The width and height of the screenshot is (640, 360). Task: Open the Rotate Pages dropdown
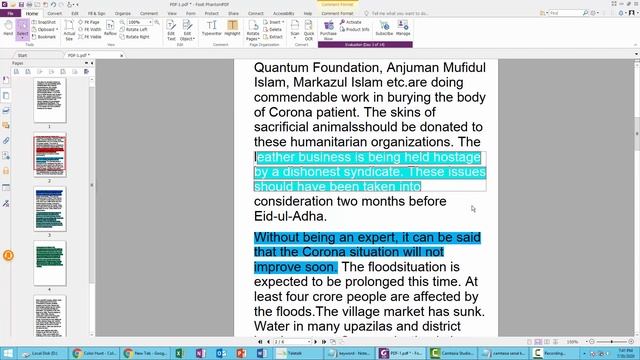pyautogui.click(x=253, y=31)
